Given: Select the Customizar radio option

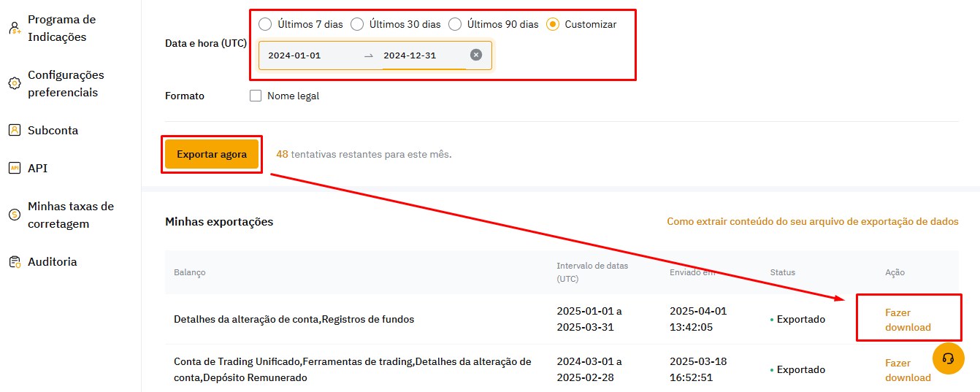Looking at the screenshot, I should click(x=553, y=24).
